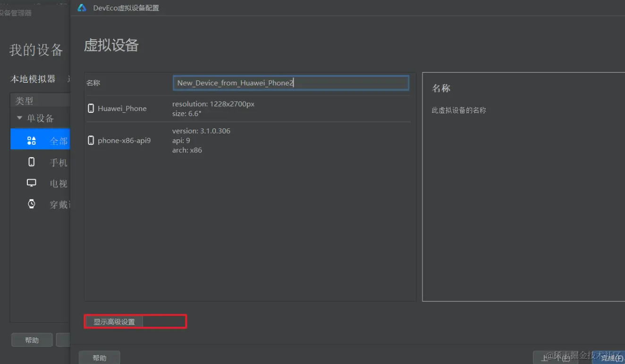
Task: Click 帮助 button in the device manager window
Action: click(x=32, y=340)
